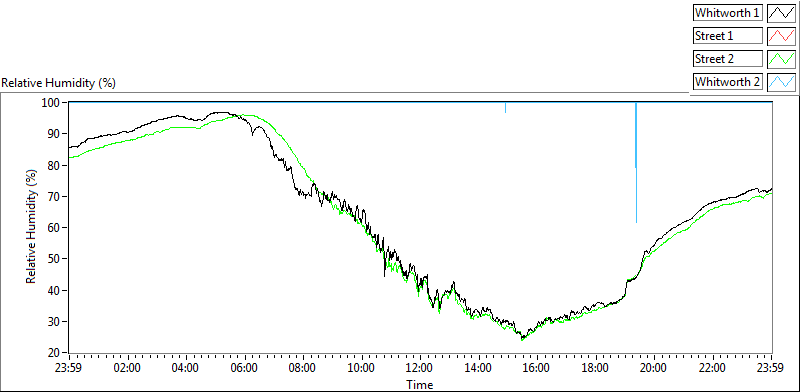Viewport: 800px width, 392px height.
Task: Click the 60 value on the Y axis
Action: [x=55, y=228]
